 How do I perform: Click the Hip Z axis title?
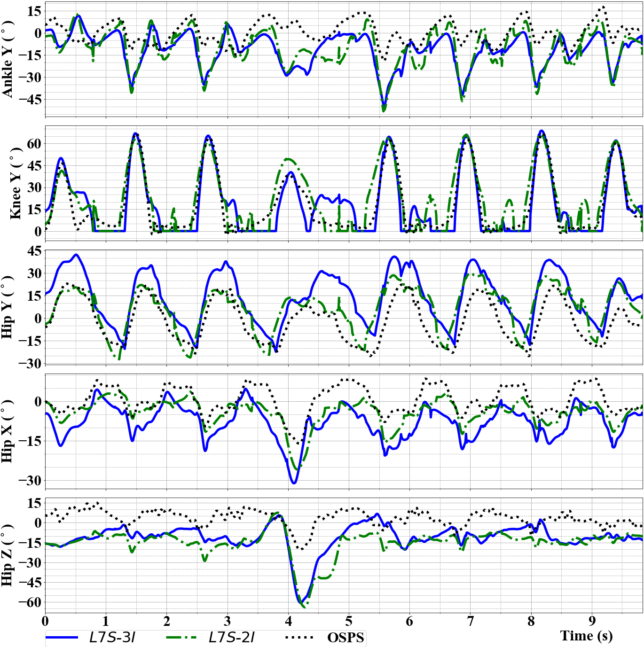[7, 555]
